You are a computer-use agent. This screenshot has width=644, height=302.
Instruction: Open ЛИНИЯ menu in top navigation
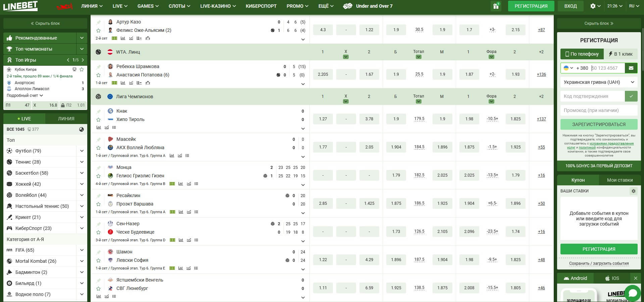coord(92,6)
